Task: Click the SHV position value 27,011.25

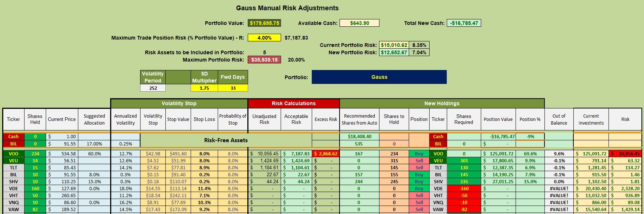Action: [x=498, y=181]
